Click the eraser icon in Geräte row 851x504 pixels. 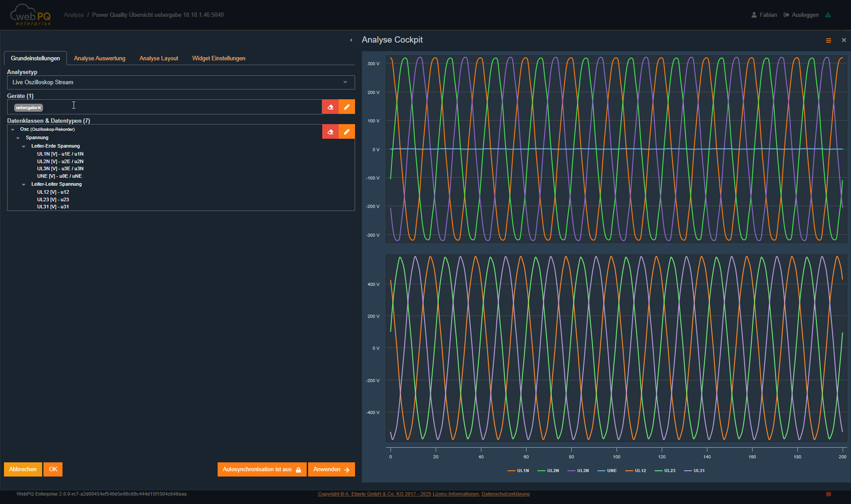(330, 107)
